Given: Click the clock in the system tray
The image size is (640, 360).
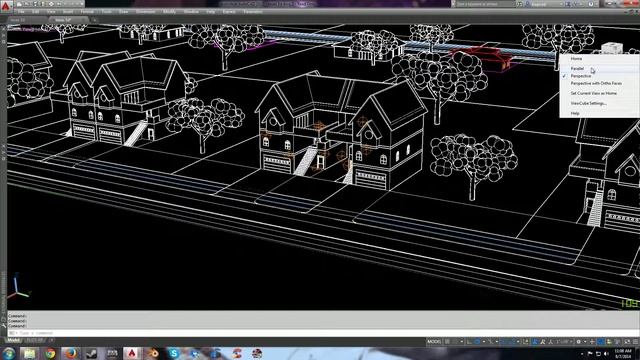Looking at the screenshot, I should tap(623, 353).
